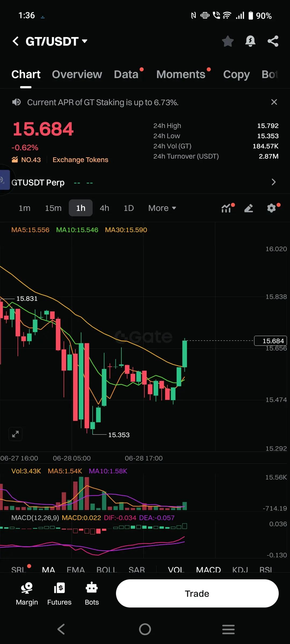Select the 1h timeframe
The width and height of the screenshot is (290, 644).
pos(81,208)
